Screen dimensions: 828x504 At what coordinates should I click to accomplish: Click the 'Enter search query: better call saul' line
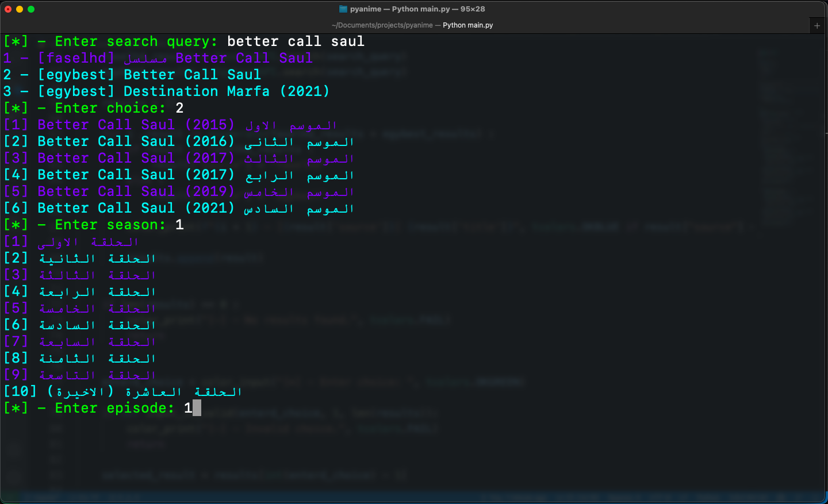(x=184, y=41)
